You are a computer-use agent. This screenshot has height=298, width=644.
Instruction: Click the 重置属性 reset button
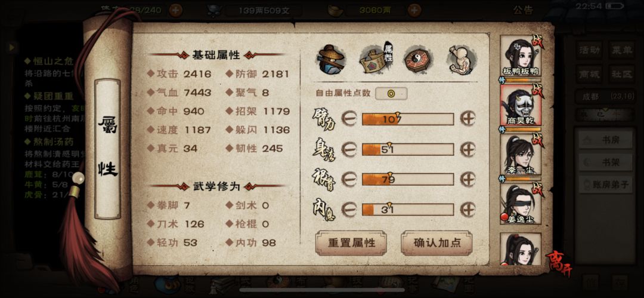click(351, 243)
